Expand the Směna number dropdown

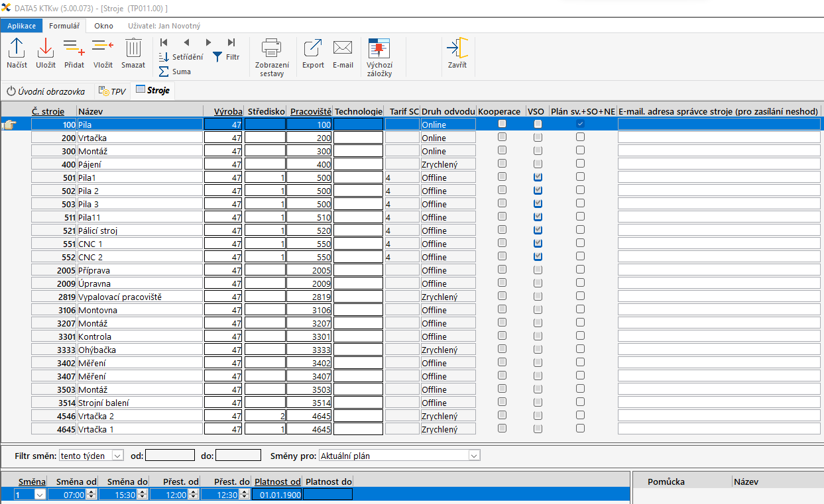pyautogui.click(x=39, y=494)
